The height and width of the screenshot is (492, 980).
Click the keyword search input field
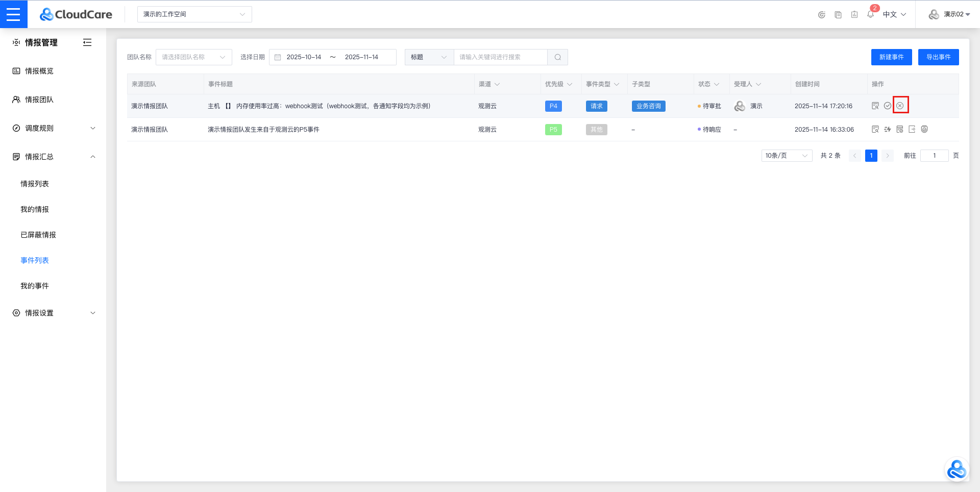point(500,57)
